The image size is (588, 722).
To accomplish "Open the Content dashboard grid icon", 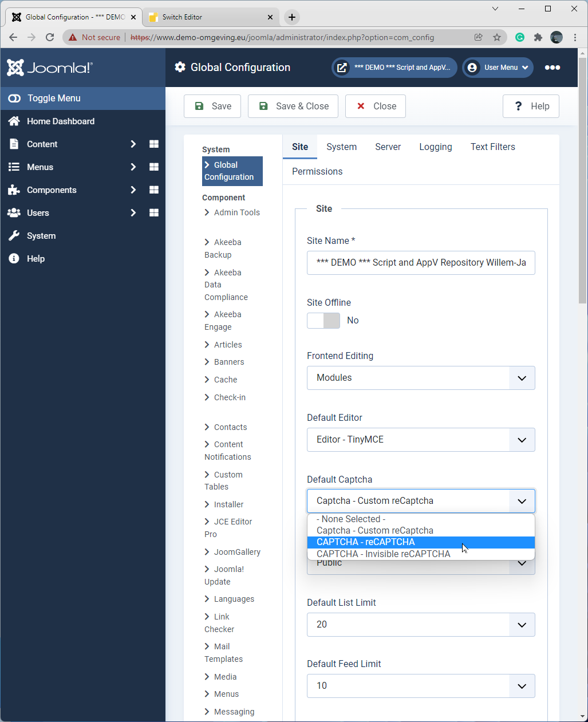I will pos(154,144).
